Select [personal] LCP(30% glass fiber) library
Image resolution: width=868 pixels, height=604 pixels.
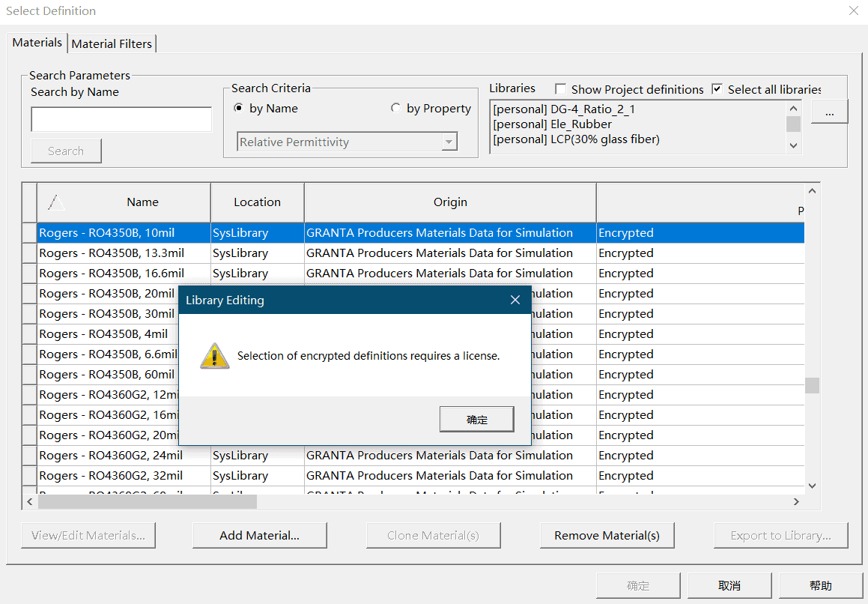click(x=576, y=139)
